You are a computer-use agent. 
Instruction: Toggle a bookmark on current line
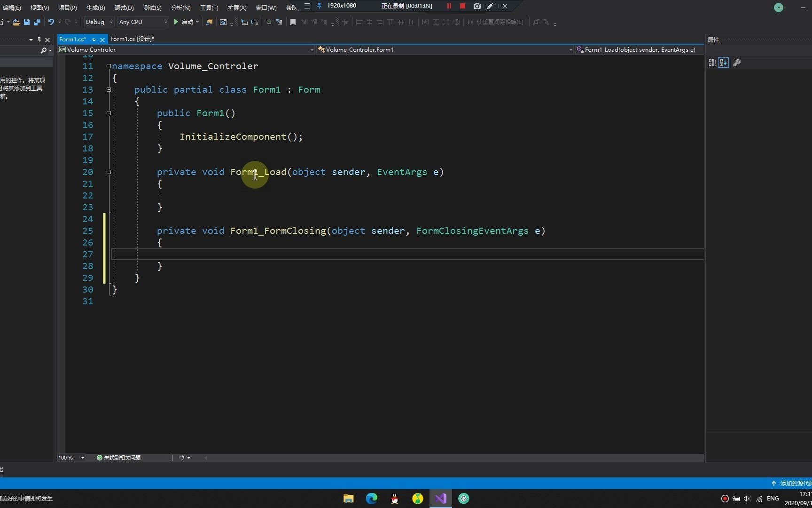[293, 22]
